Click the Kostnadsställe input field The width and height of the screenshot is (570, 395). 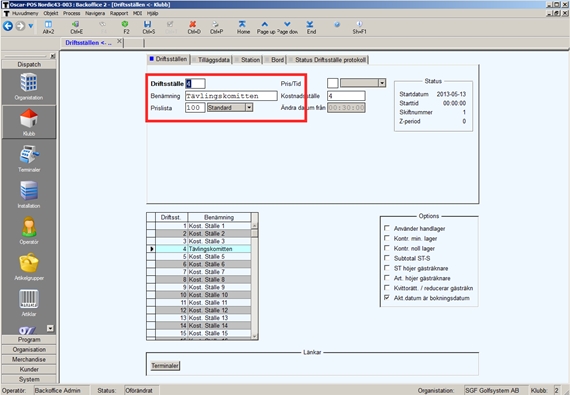pyautogui.click(x=346, y=96)
